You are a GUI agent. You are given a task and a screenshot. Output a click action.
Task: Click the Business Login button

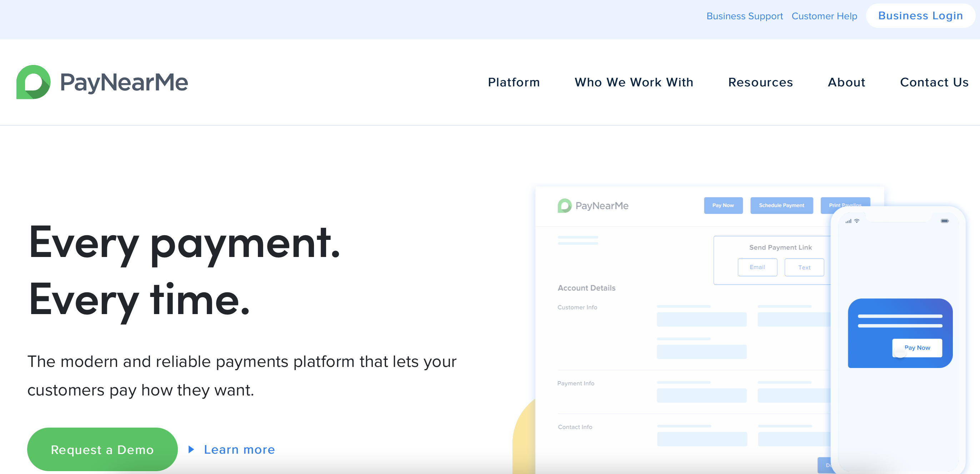pyautogui.click(x=920, y=16)
